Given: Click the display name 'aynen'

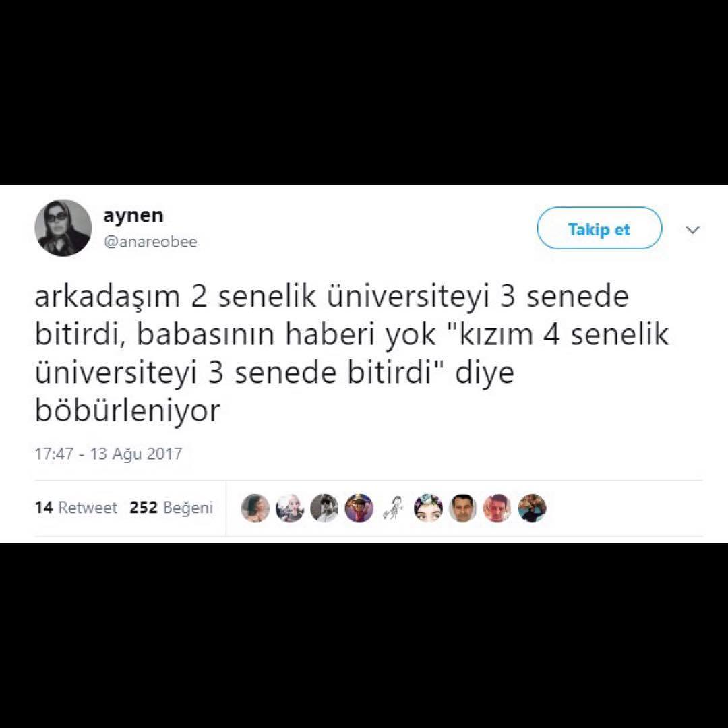Looking at the screenshot, I should click(133, 216).
